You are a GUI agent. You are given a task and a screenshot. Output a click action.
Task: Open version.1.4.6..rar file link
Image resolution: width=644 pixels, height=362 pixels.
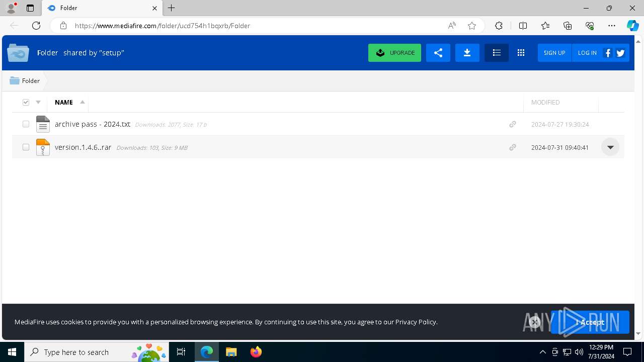pyautogui.click(x=83, y=147)
